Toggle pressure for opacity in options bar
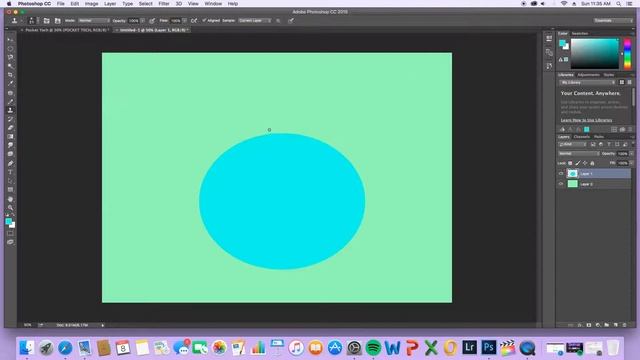 click(152, 20)
